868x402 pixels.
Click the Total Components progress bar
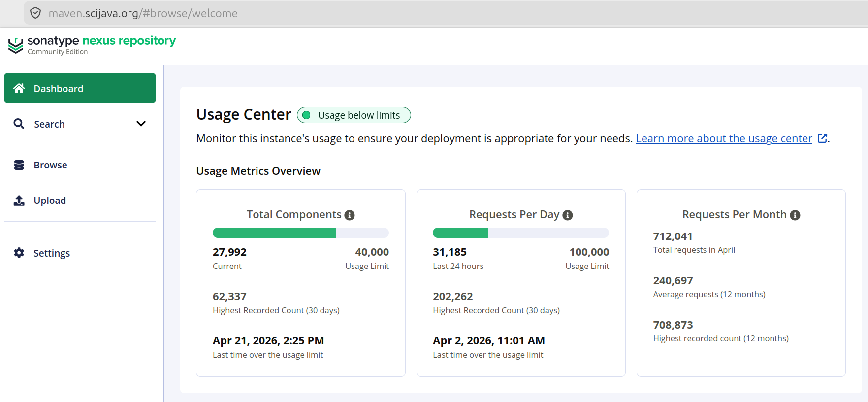coord(300,233)
